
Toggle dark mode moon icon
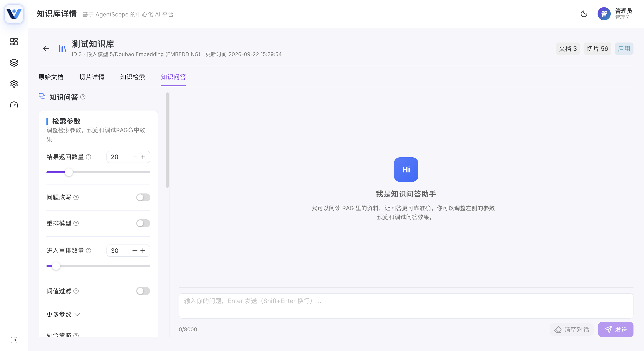(584, 14)
